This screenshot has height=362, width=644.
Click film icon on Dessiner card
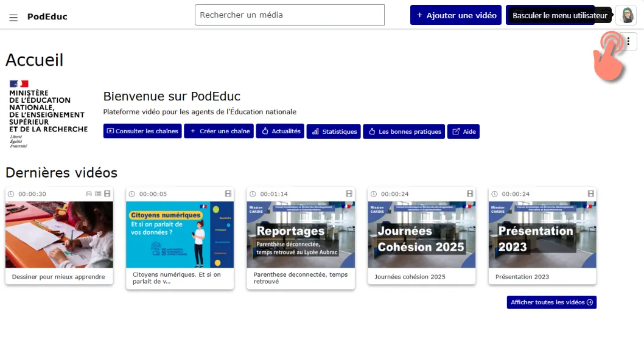point(107,193)
